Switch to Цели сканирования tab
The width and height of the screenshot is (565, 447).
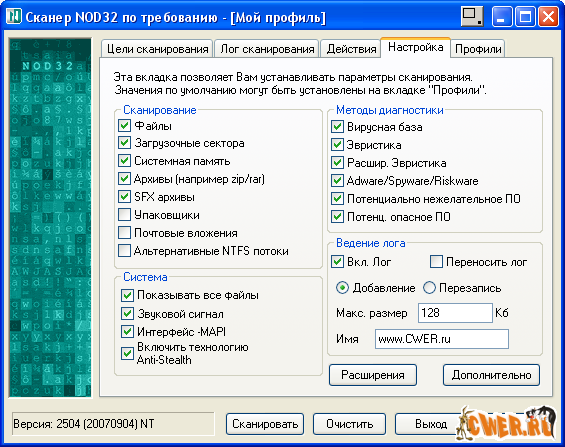pos(157,49)
